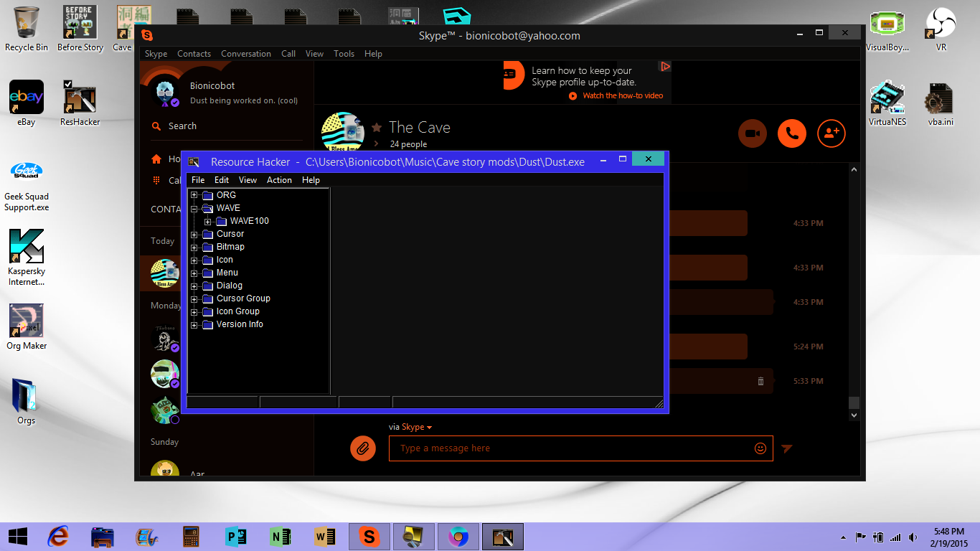Expand The Cave 24 people chevron
Viewport: 980px width, 551px height.
coord(376,144)
